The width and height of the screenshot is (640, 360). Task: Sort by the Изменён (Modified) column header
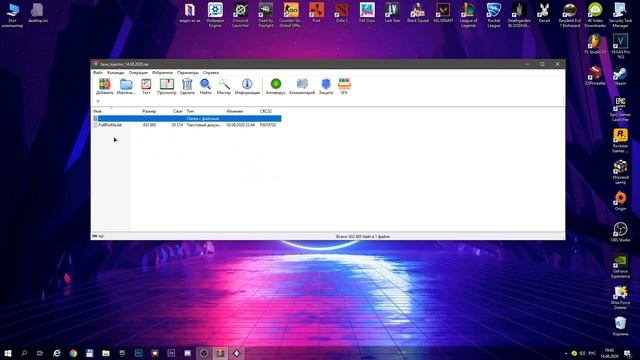tap(235, 111)
